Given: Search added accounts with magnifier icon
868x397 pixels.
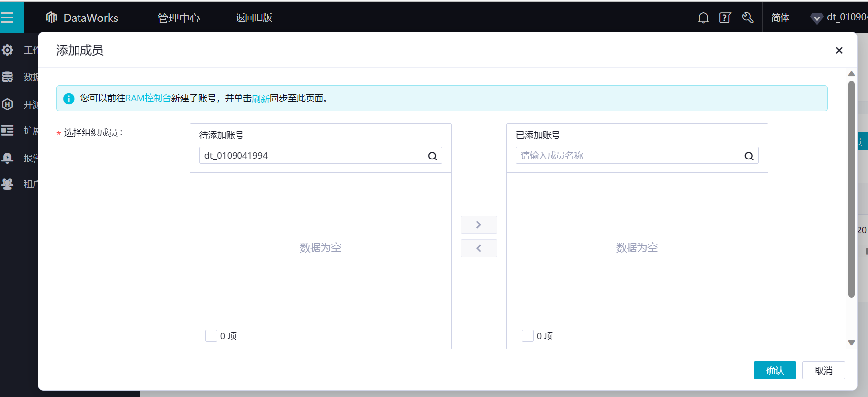Looking at the screenshot, I should (749, 156).
